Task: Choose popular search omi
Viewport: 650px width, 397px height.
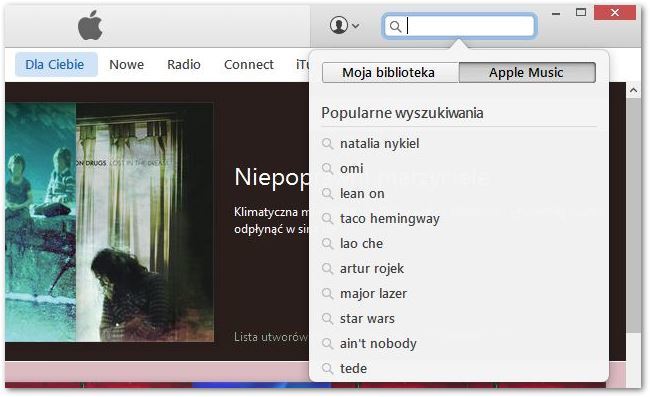Action: 352,169
